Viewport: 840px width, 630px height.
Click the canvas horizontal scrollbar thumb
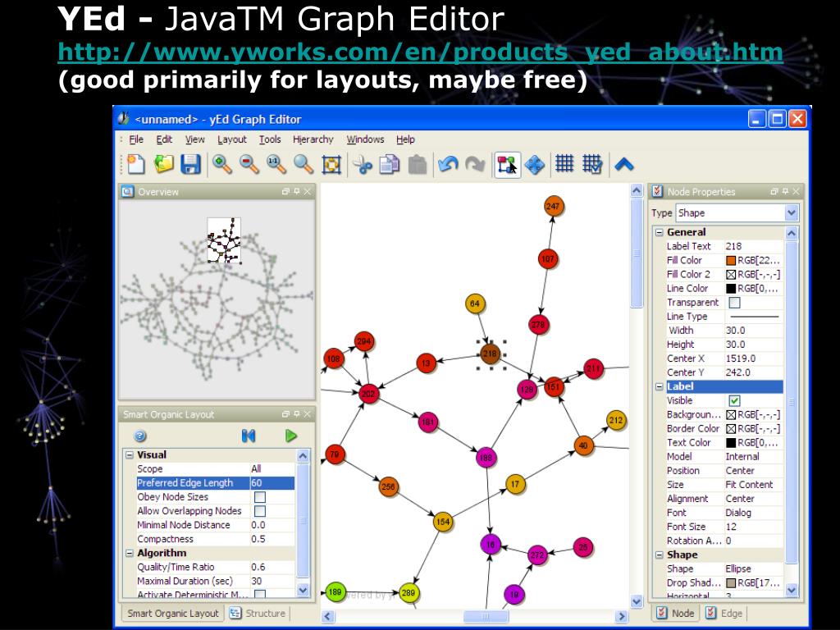[x=486, y=617]
